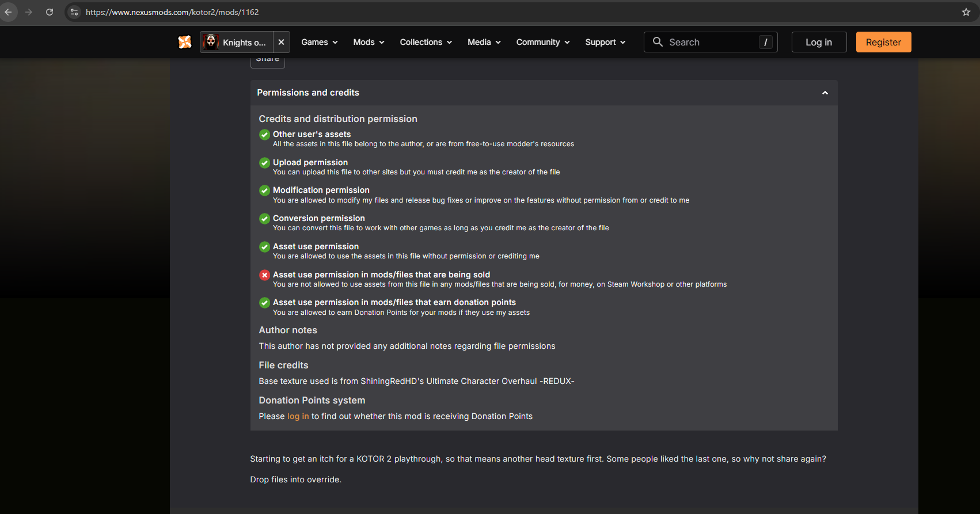980x514 pixels.
Task: Click the red X beside asset use sold
Action: (264, 275)
